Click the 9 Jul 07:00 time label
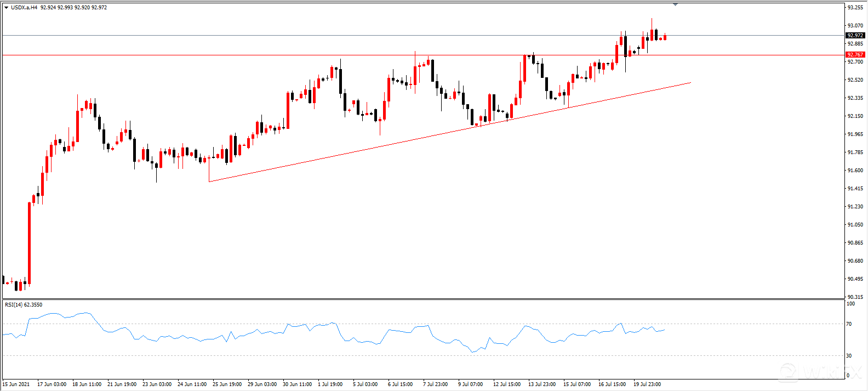The height and width of the screenshot is (391, 868). click(471, 384)
